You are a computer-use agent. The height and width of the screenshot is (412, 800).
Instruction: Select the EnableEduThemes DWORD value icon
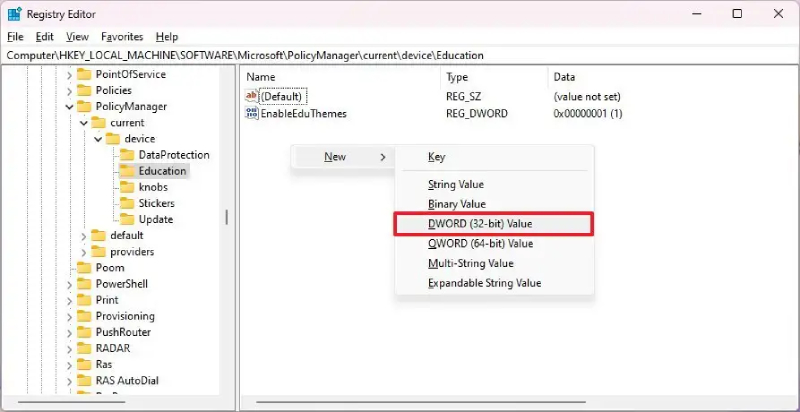(x=252, y=113)
